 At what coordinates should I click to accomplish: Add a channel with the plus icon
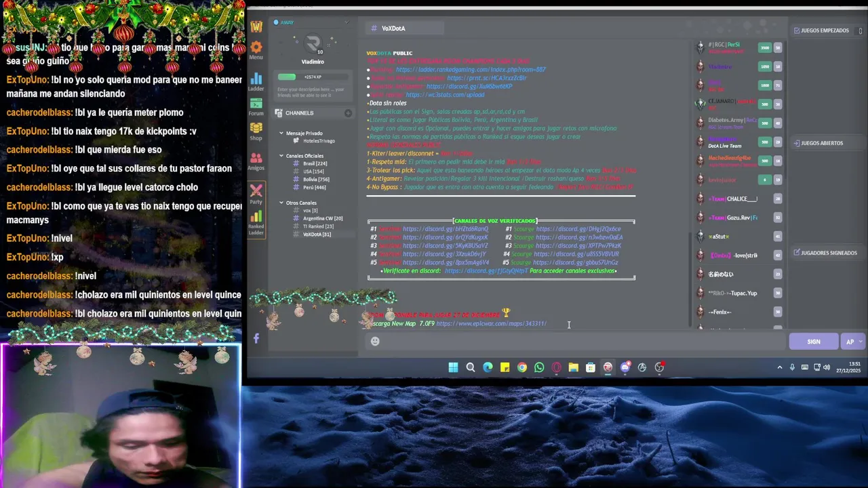348,113
